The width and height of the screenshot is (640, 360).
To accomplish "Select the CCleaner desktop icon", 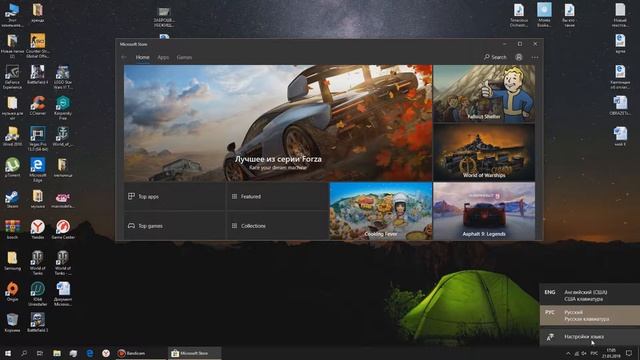I will click(38, 106).
